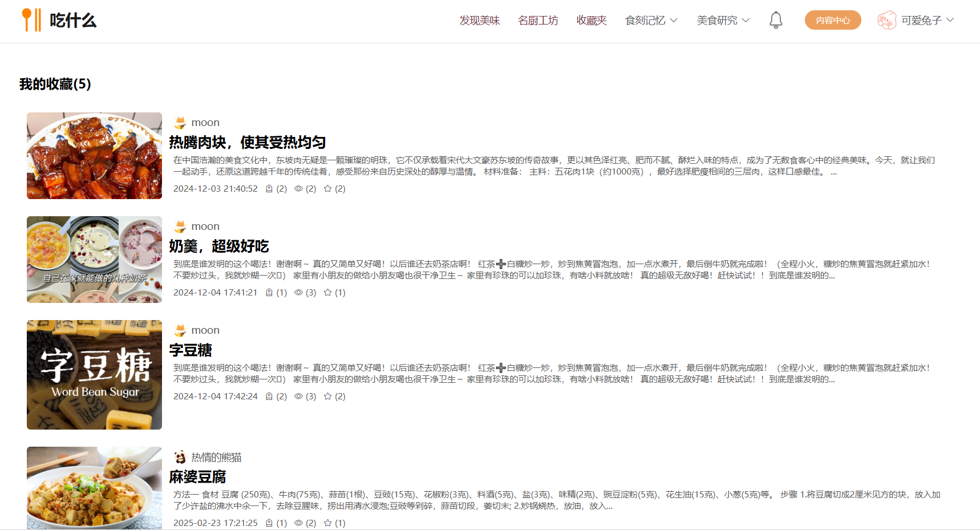The height and width of the screenshot is (530, 980).
Task: Click the 我的收藏(5) heading
Action: point(55,84)
